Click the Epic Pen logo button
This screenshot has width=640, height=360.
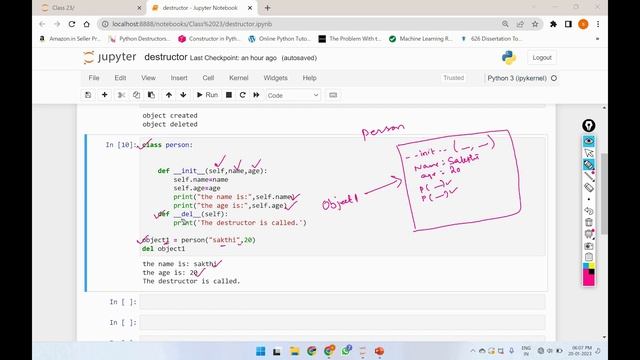point(589,126)
